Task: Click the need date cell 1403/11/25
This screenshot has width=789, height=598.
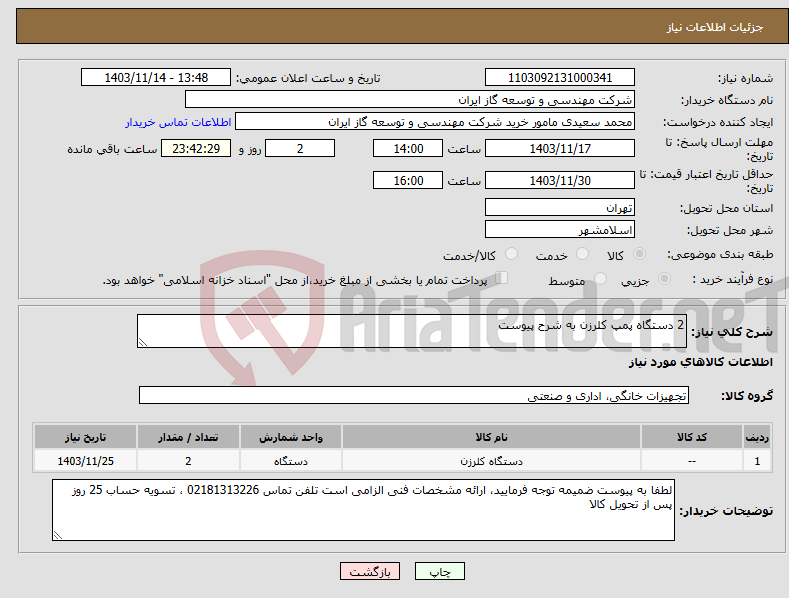Action: (86, 461)
